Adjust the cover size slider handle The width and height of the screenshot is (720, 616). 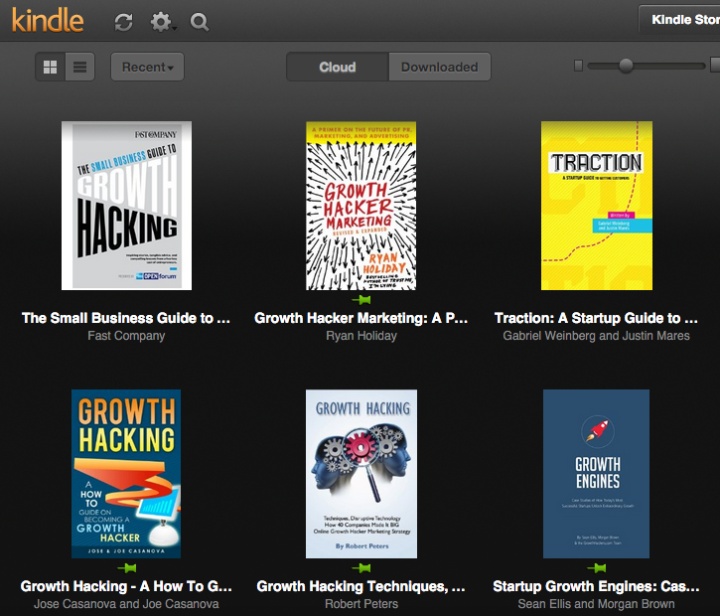pos(626,66)
